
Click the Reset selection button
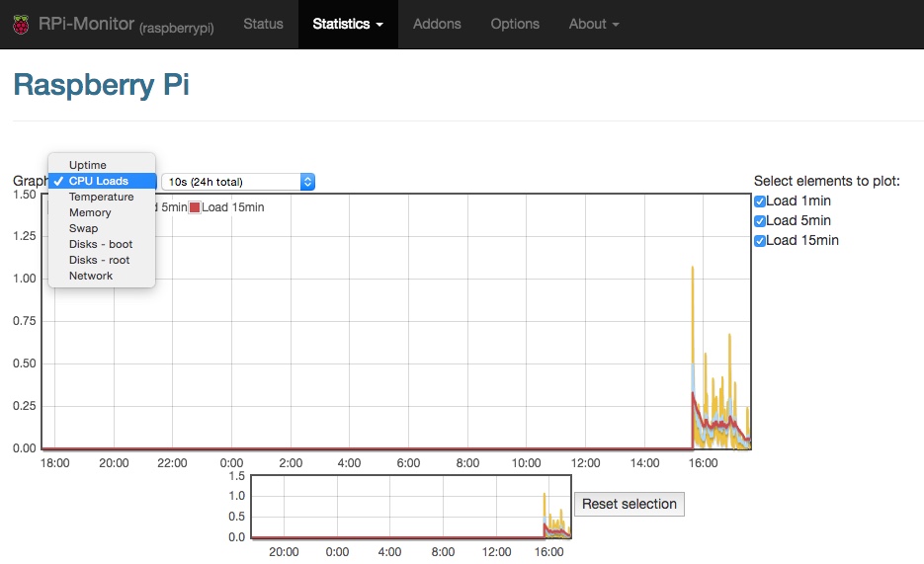[x=629, y=504]
